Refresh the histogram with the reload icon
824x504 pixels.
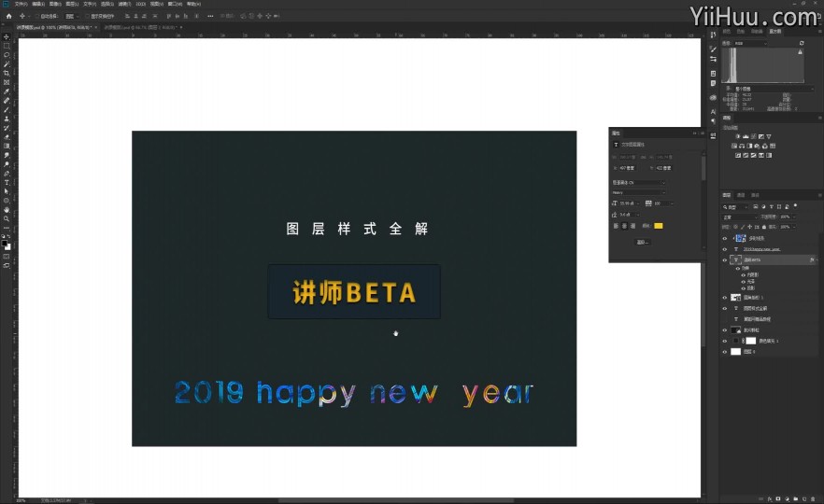[x=802, y=43]
